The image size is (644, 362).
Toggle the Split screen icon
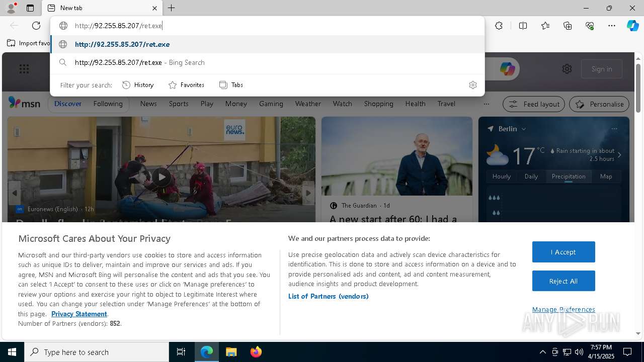coord(523,26)
